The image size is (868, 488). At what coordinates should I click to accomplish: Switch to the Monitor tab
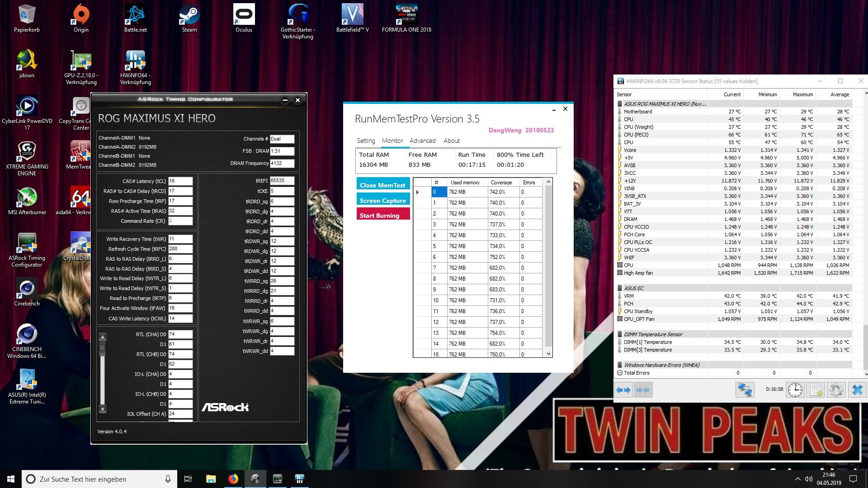(x=392, y=141)
